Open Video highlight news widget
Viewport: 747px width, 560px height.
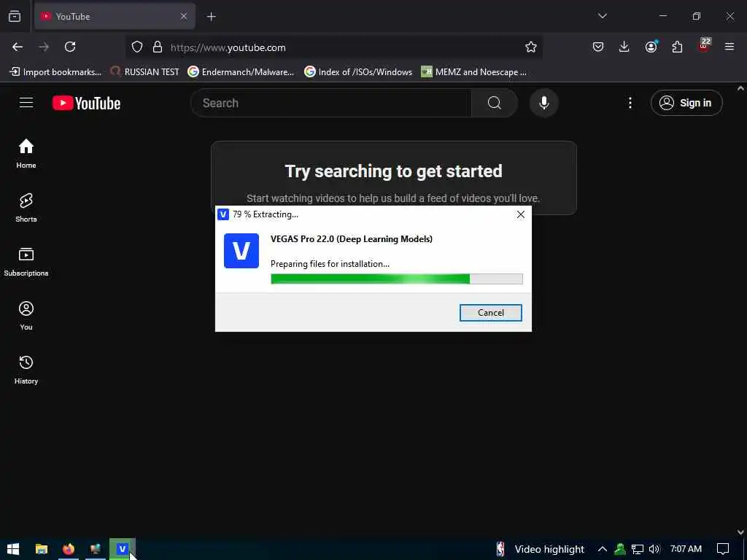[x=540, y=549]
